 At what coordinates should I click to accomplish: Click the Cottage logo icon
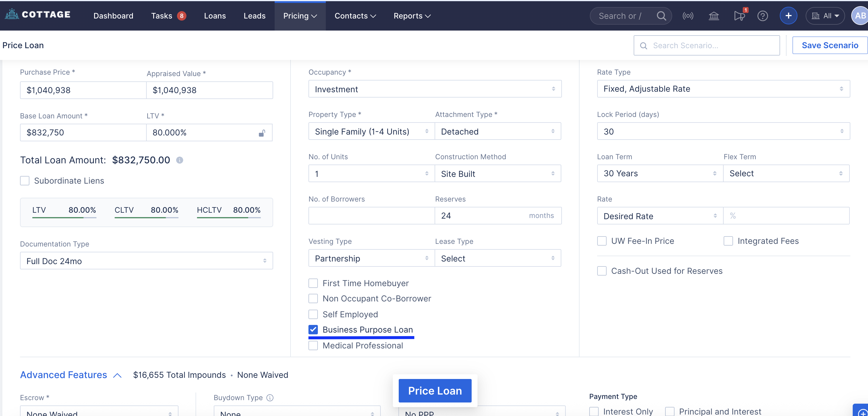pyautogui.click(x=12, y=15)
